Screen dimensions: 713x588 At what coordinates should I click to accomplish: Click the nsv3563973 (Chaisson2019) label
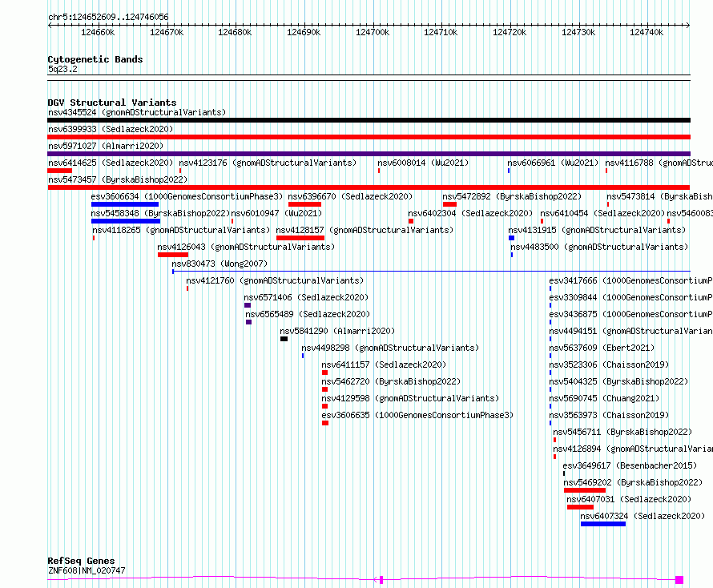click(609, 415)
